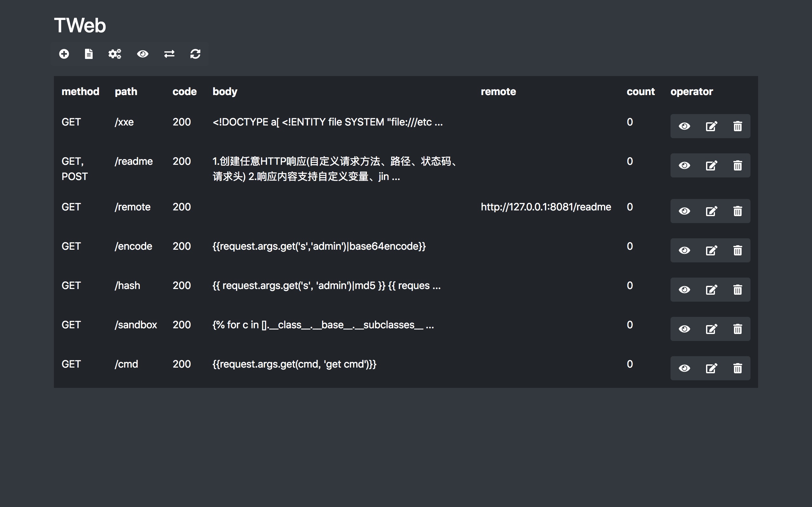Click the count column header
The width and height of the screenshot is (812, 507).
[x=640, y=92]
